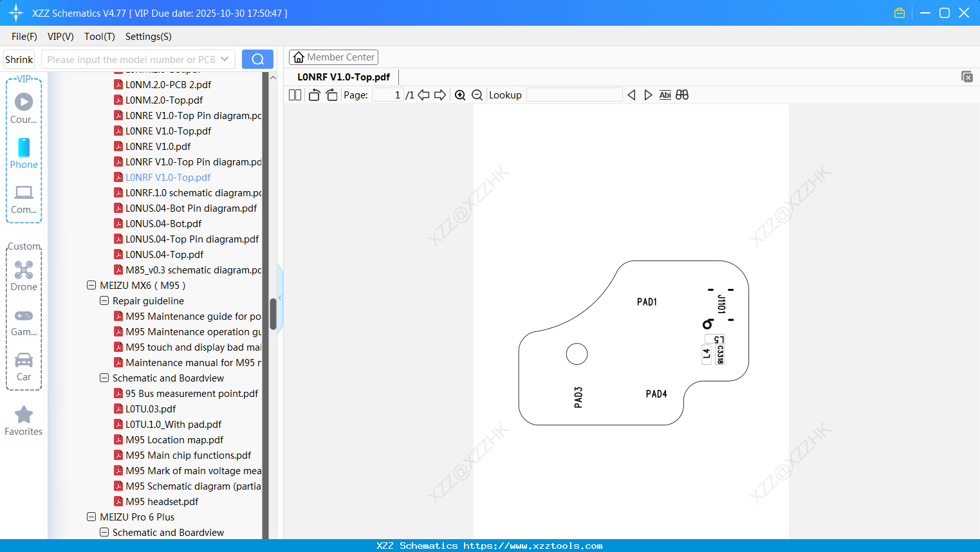Open the Abi text search tool
This screenshot has width=980, height=552.
tap(665, 95)
